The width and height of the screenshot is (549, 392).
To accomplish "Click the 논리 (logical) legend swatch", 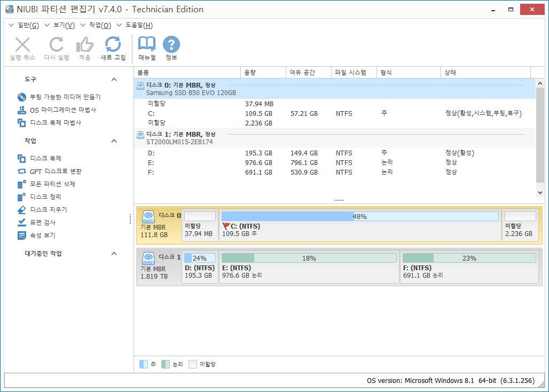I will 166,364.
